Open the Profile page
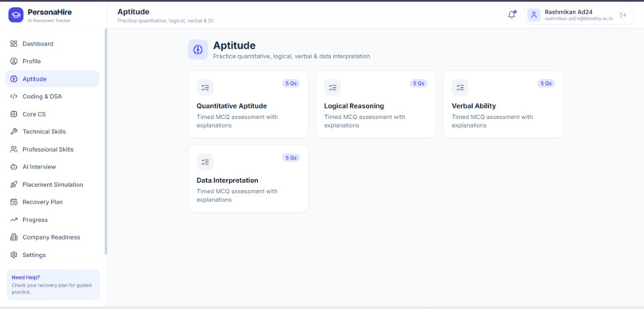Image resolution: width=644 pixels, height=309 pixels. pyautogui.click(x=52, y=61)
